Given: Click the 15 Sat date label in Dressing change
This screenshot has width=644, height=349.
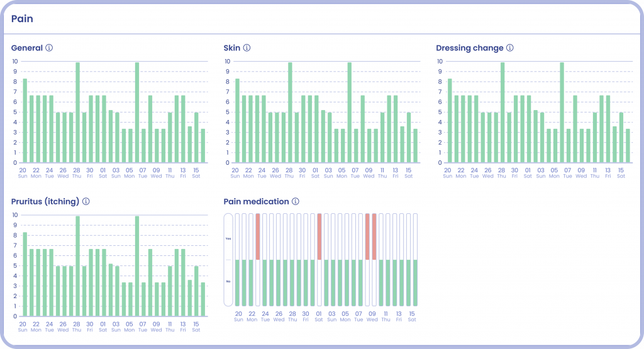Looking at the screenshot, I should [x=621, y=172].
